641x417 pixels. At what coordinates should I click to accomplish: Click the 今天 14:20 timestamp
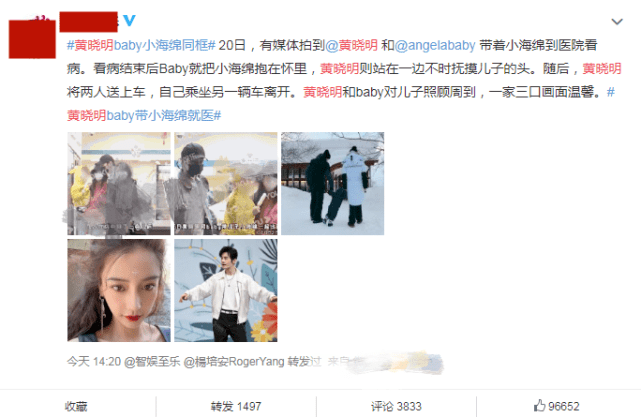(x=94, y=362)
